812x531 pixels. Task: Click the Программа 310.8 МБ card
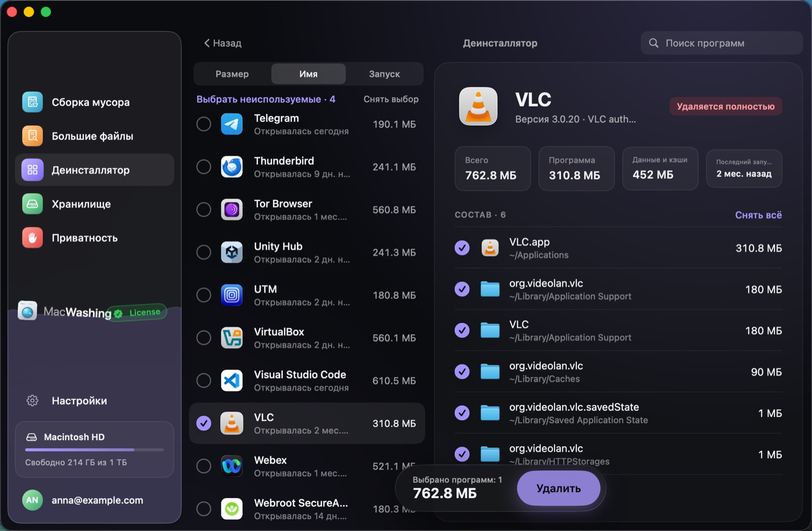click(x=576, y=168)
